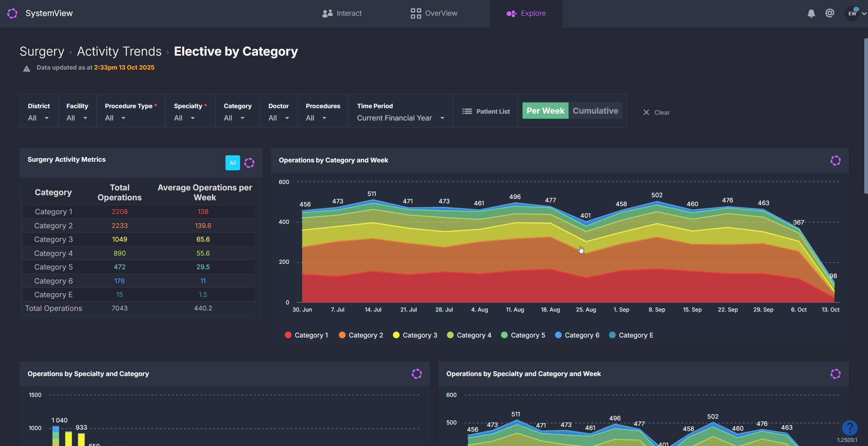Click the Activity Trends breadcrumb

click(119, 51)
